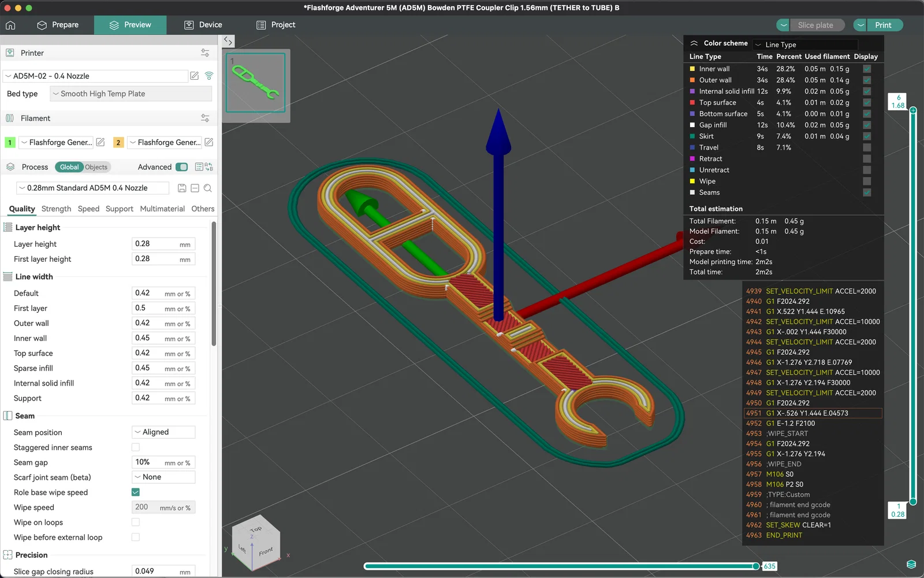This screenshot has width=924, height=578.
Task: Open printer settings sliders icon
Action: pos(205,53)
